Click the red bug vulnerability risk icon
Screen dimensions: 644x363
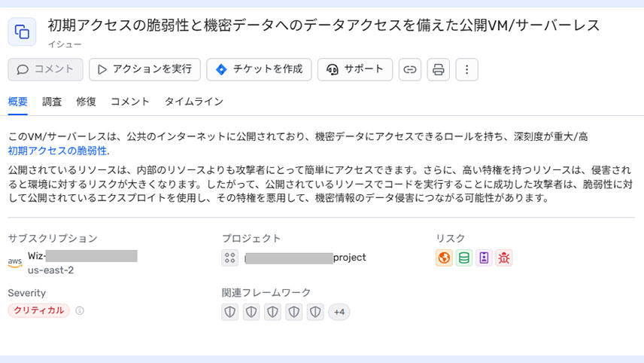click(503, 258)
